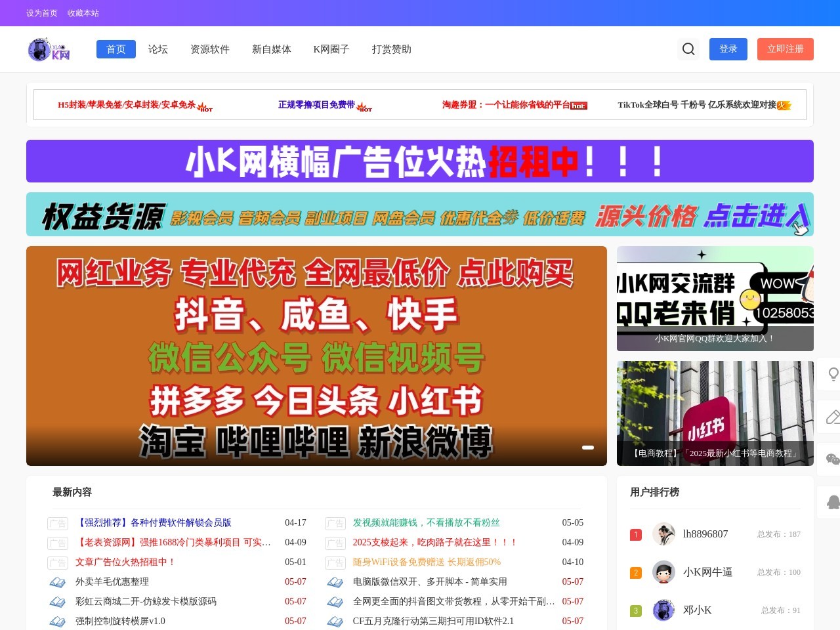Click the 最新内容 section heading
Viewport: 840px width, 630px height.
tap(72, 492)
